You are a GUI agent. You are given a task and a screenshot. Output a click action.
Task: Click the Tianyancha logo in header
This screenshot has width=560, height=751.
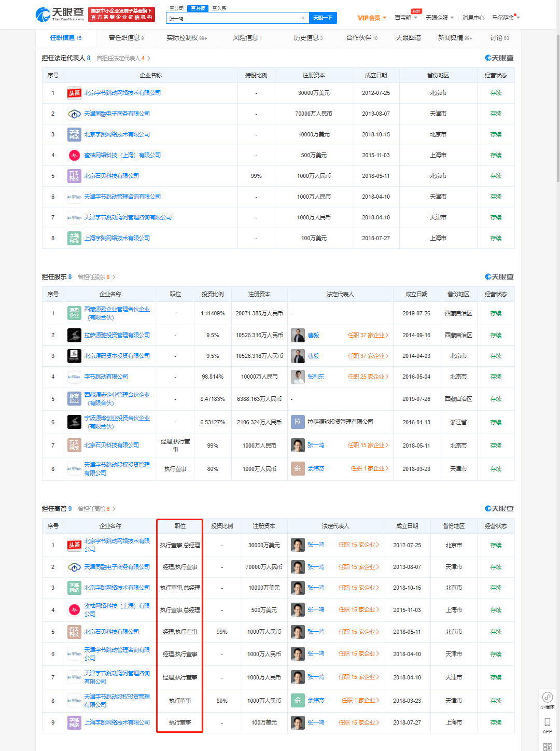click(60, 14)
